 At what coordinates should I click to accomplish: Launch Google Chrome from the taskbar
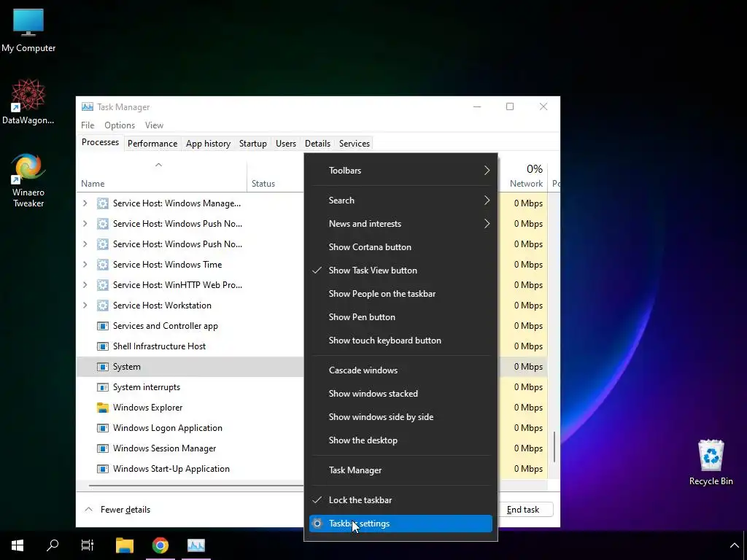coord(160,545)
